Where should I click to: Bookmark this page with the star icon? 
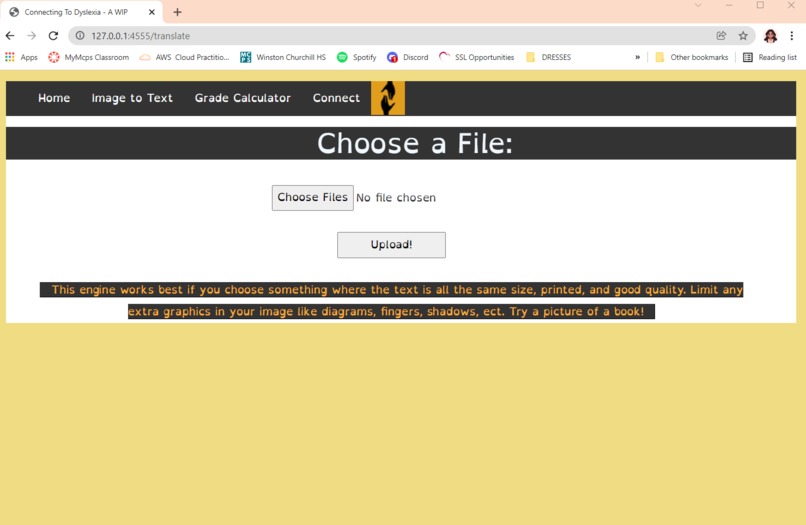743,35
